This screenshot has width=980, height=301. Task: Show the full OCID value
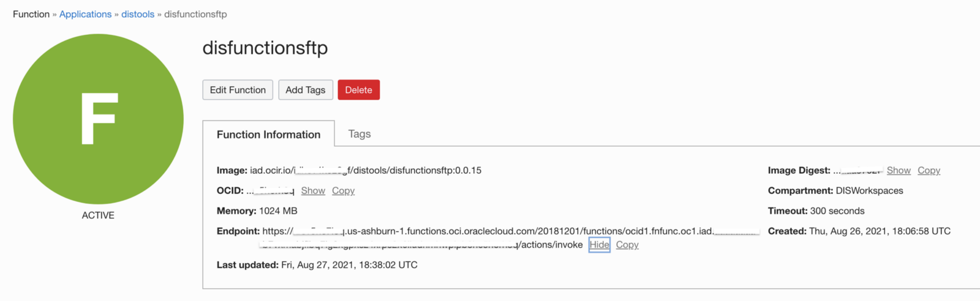313,191
